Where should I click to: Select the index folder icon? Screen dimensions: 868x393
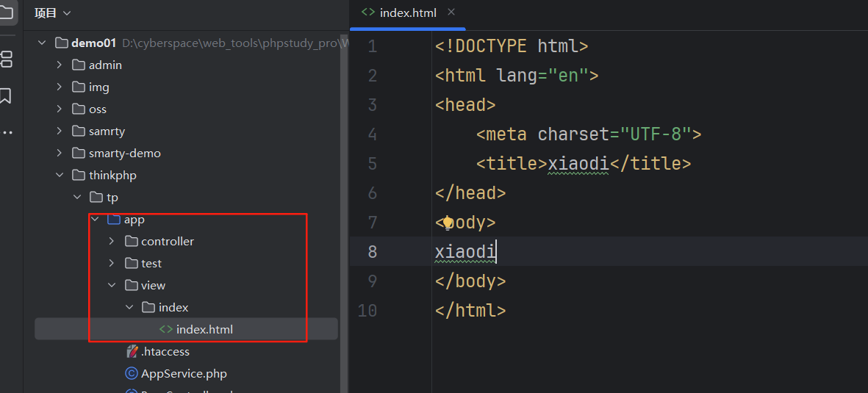[148, 307]
